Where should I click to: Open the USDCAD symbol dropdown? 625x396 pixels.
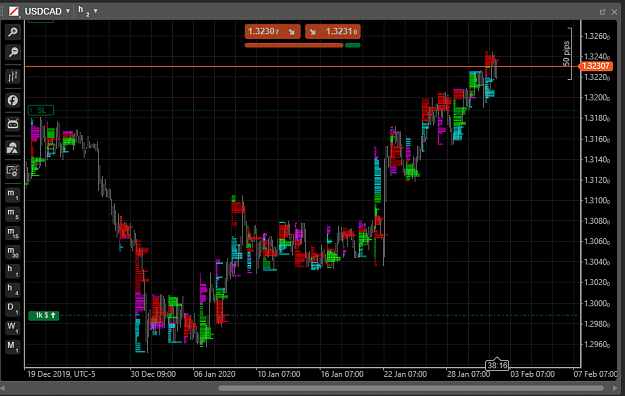[68, 11]
